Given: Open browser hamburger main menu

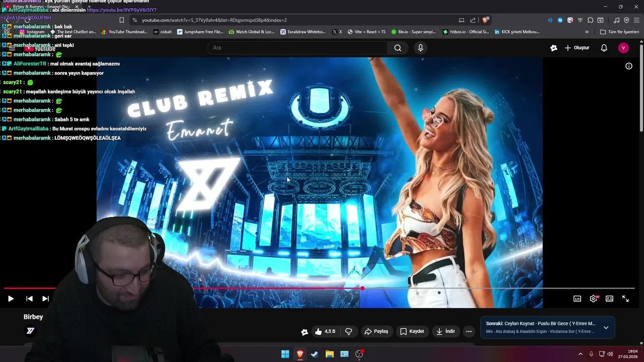Looking at the screenshot, I should tap(636, 20).
